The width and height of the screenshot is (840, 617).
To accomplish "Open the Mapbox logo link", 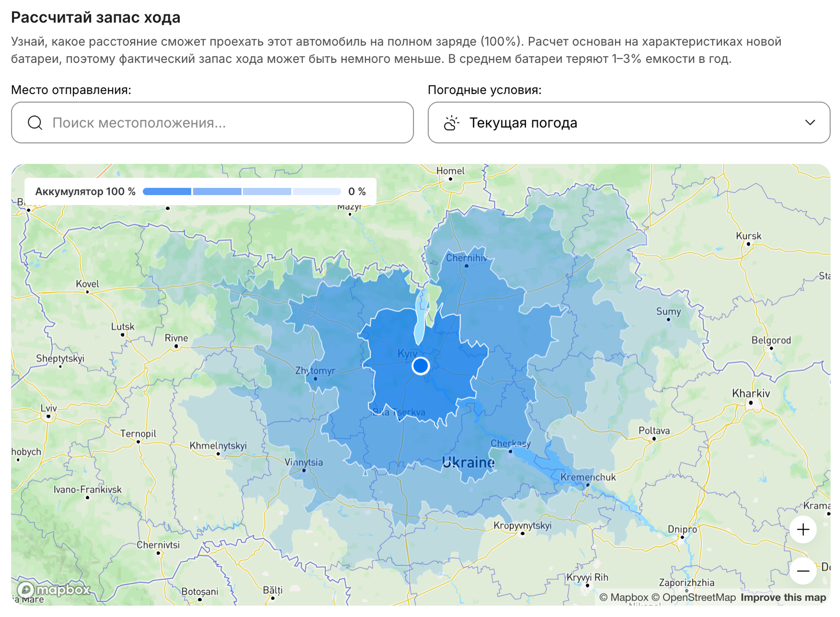I will pos(54,590).
